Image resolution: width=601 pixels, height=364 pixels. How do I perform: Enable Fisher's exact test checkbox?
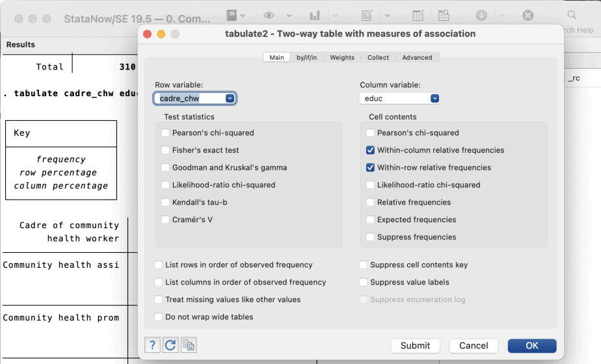[x=166, y=150]
